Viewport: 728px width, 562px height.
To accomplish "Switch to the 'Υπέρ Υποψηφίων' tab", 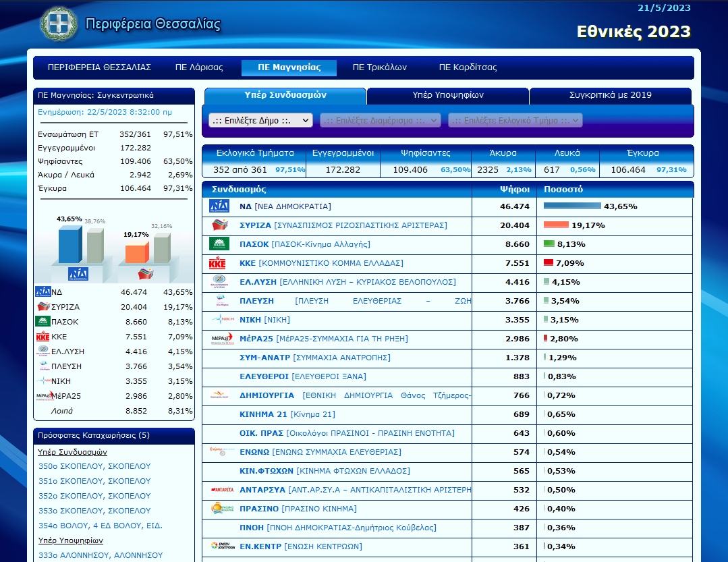I will [448, 95].
